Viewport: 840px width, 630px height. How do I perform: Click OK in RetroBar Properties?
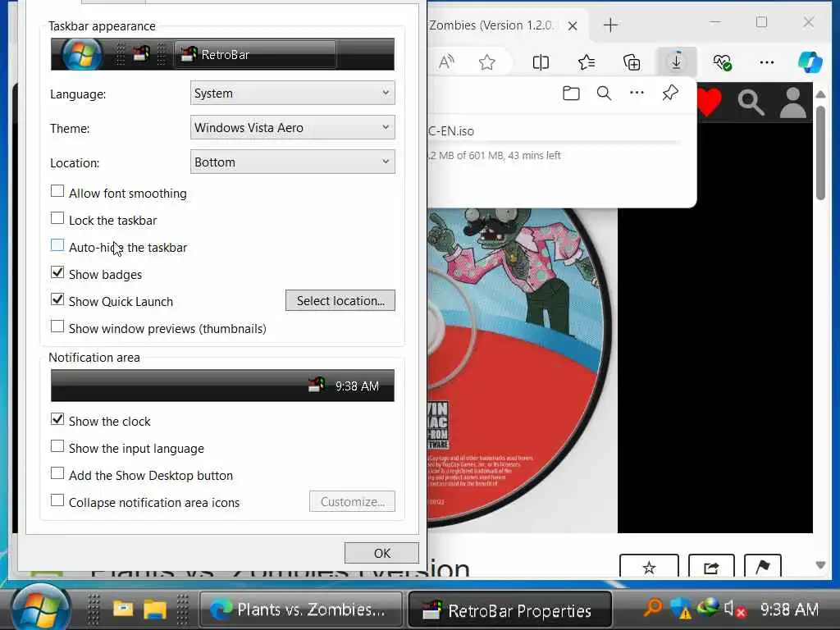[381, 553]
